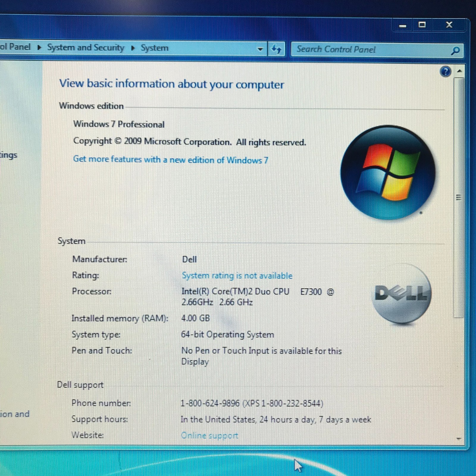This screenshot has height=476, width=476.
Task: Go to Control Panel breadcrumb
Action: click(x=15, y=47)
